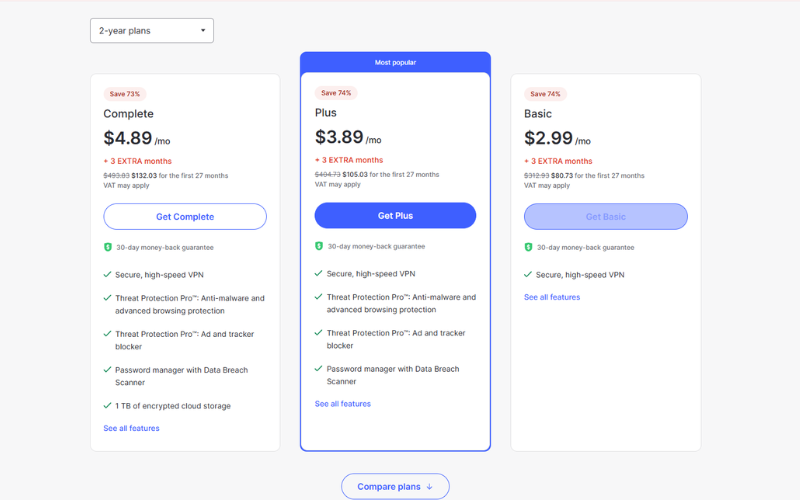Click Complete's Password manager feature text
Viewport: 800px width, 500px height.
181,377
